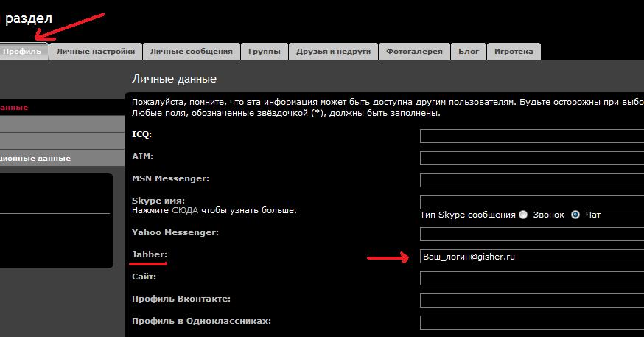This screenshot has width=644, height=337.
Task: Focus the Профиль Вконтакте field
Action: [x=531, y=300]
